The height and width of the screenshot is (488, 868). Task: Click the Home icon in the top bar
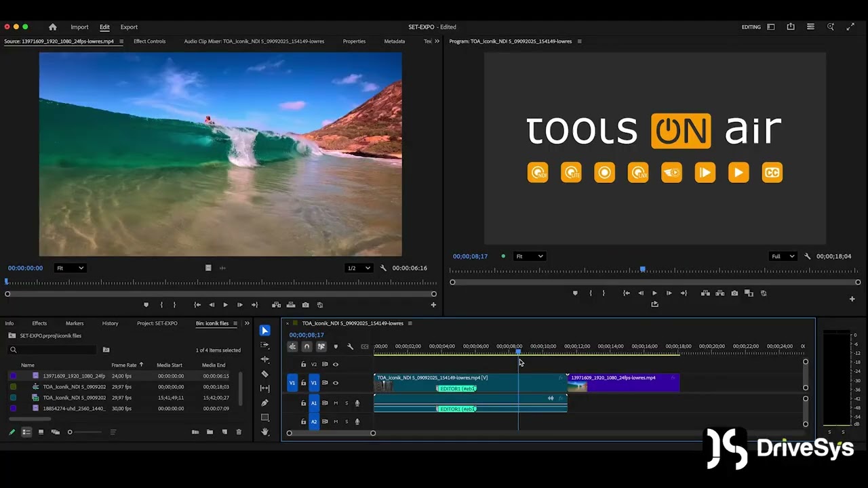pos(53,27)
